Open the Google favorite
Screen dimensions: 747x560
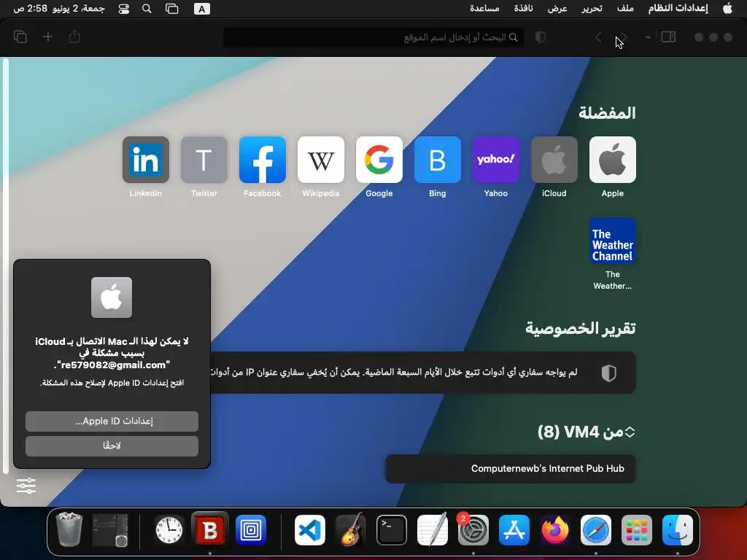[379, 160]
